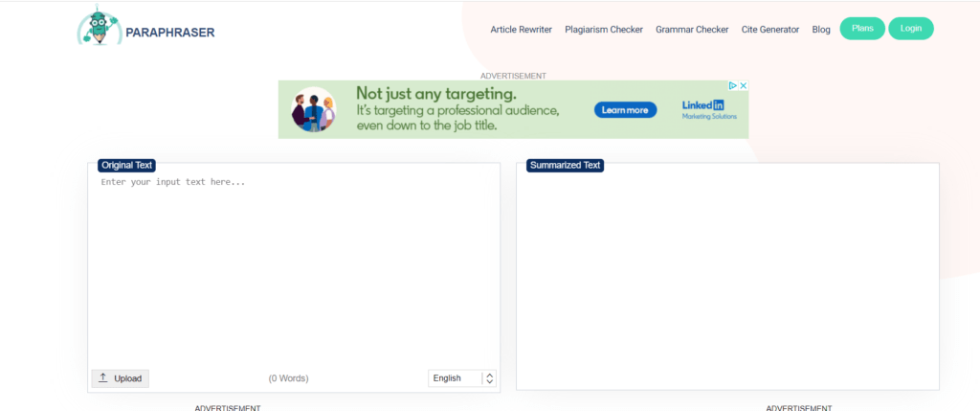The image size is (980, 411).
Task: Click the PARAPHRASER brand name text
Action: click(x=170, y=33)
